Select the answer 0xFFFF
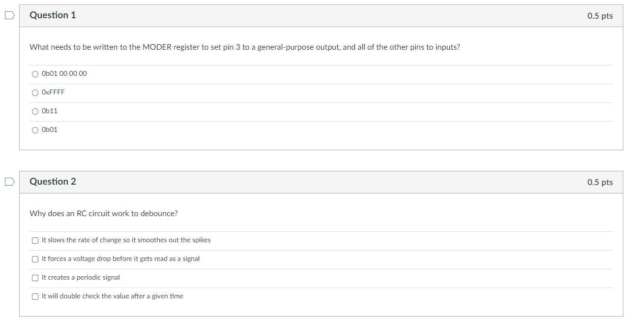644x321 pixels. (x=35, y=92)
